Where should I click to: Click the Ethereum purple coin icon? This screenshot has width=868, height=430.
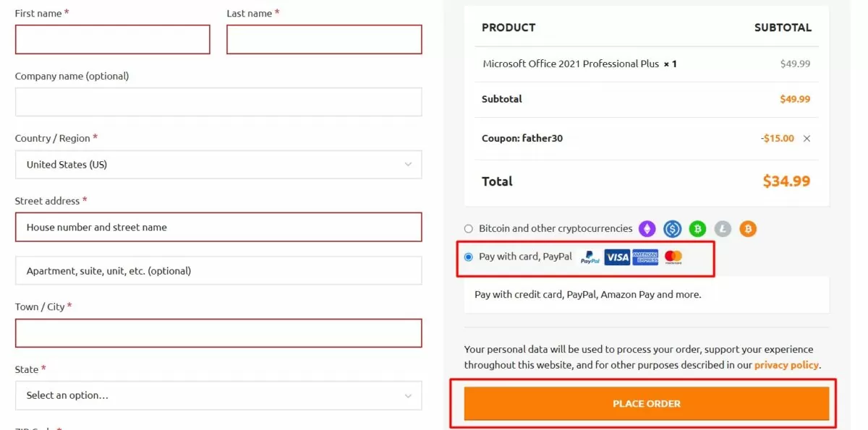(x=646, y=229)
